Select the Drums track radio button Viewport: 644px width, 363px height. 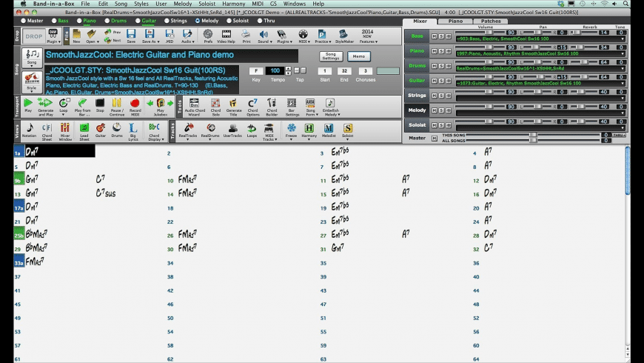(107, 21)
